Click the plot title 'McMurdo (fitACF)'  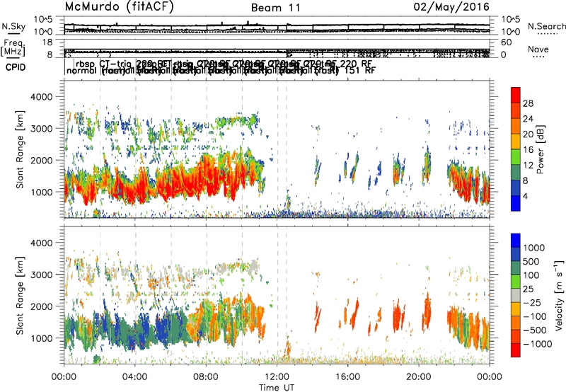[x=119, y=7]
